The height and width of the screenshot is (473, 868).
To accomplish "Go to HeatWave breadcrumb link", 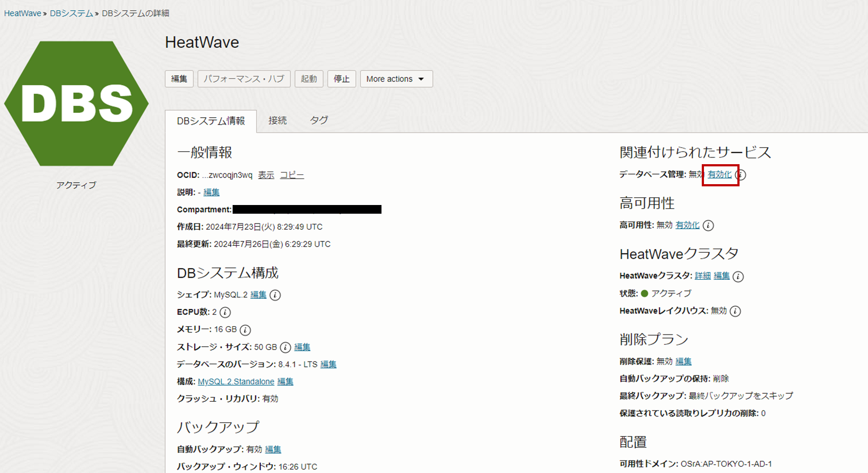I will 23,13.
